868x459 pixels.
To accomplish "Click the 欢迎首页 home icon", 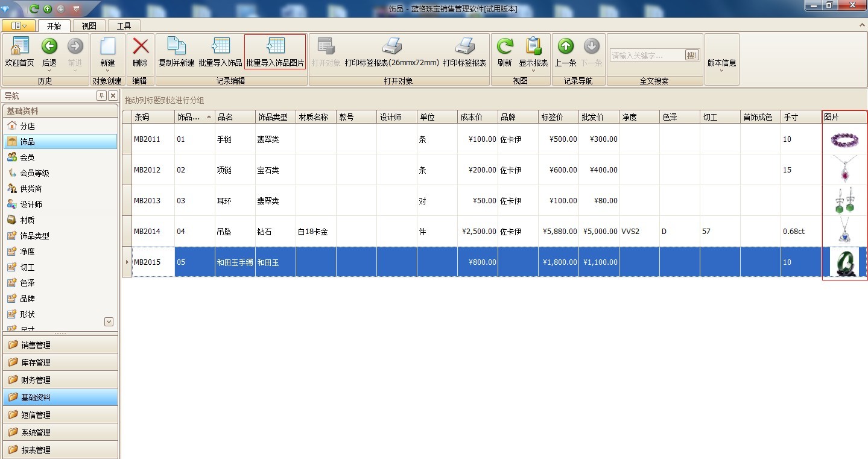I will [19, 47].
